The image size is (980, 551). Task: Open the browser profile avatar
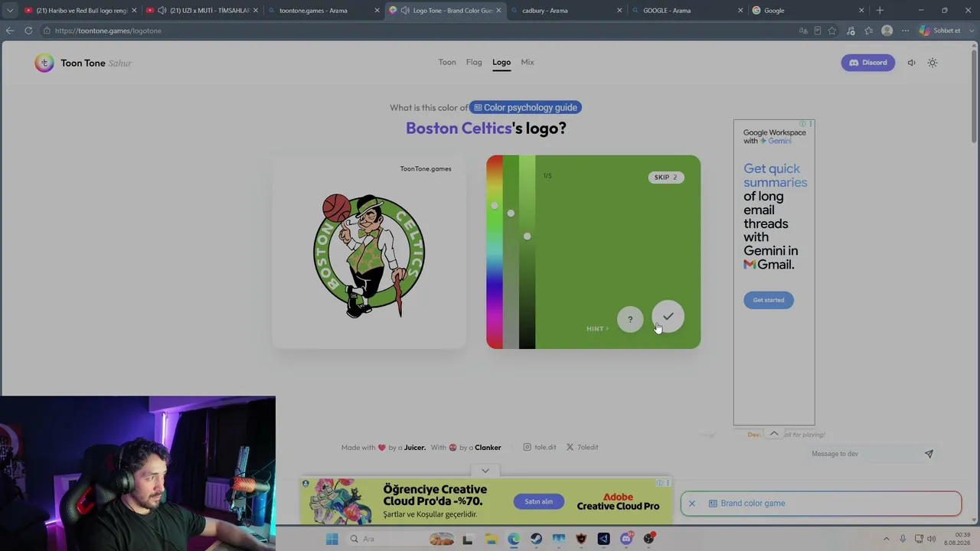pyautogui.click(x=887, y=31)
